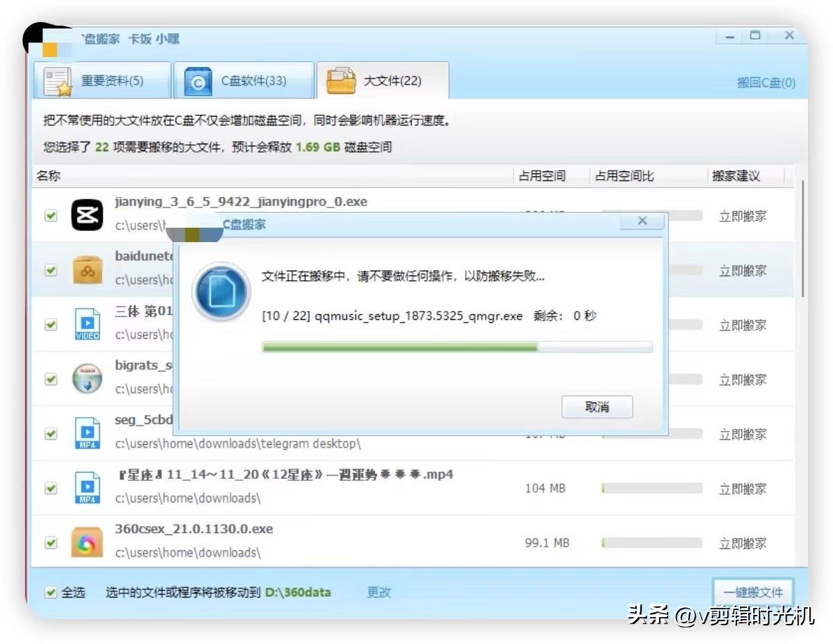Viewport: 833px width, 644px height.
Task: Click the Baidu Netdisk folder icon
Action: click(x=87, y=270)
